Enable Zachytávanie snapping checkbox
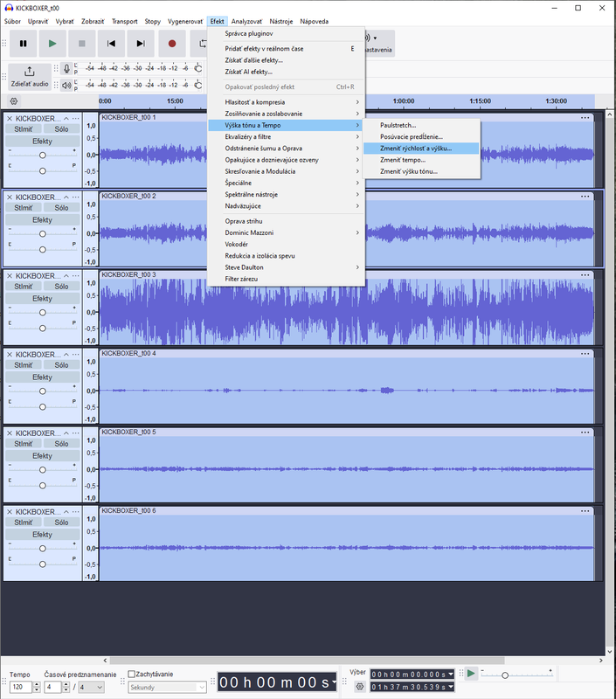Viewport: 616px width, 699px height. [x=131, y=674]
